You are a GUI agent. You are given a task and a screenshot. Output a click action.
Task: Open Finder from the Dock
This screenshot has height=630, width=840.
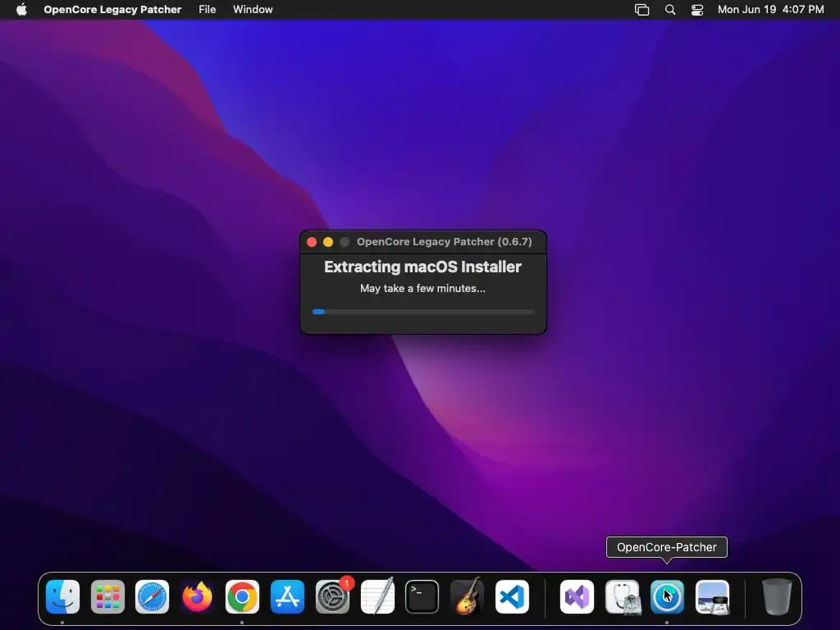[x=62, y=596]
